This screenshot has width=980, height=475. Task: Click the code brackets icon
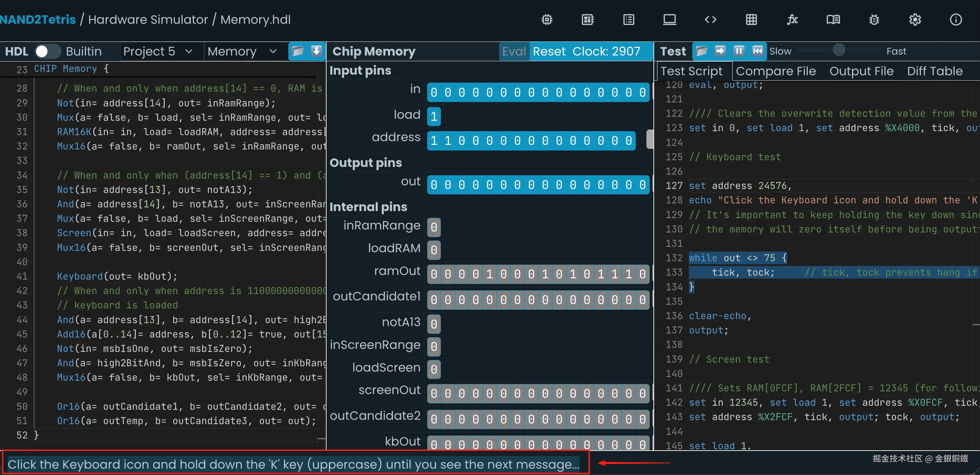click(x=710, y=19)
